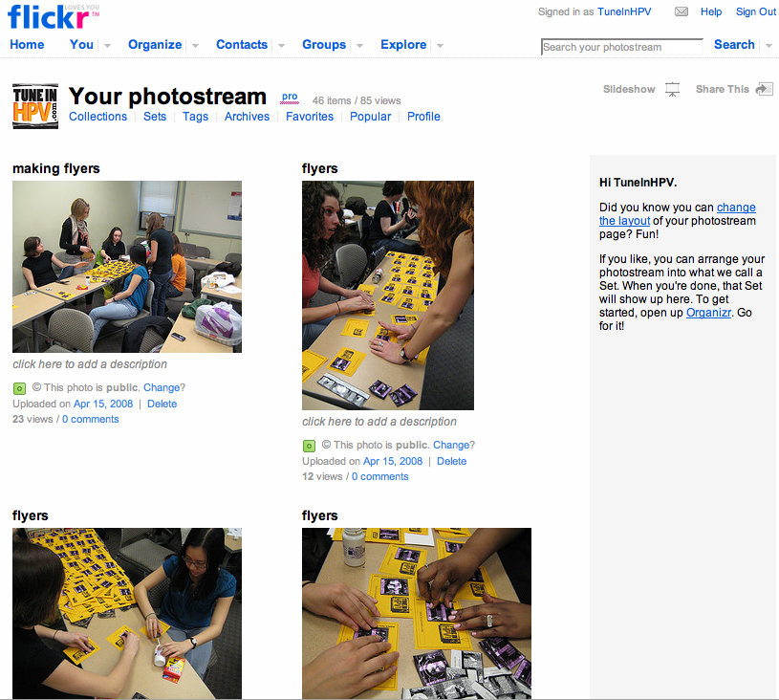Open the making flyers photo thumbnail

[127, 267]
